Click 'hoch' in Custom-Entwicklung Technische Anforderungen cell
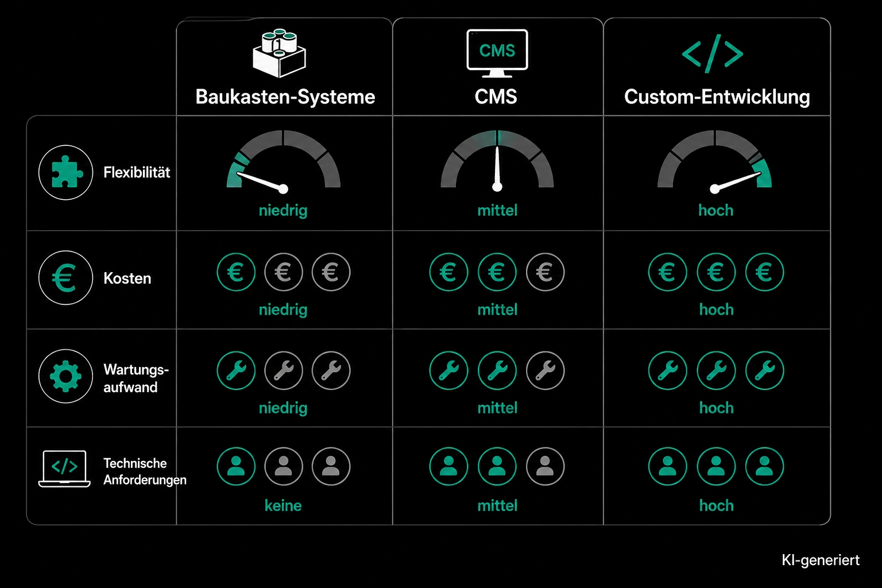This screenshot has width=882, height=588. pyautogui.click(x=717, y=505)
